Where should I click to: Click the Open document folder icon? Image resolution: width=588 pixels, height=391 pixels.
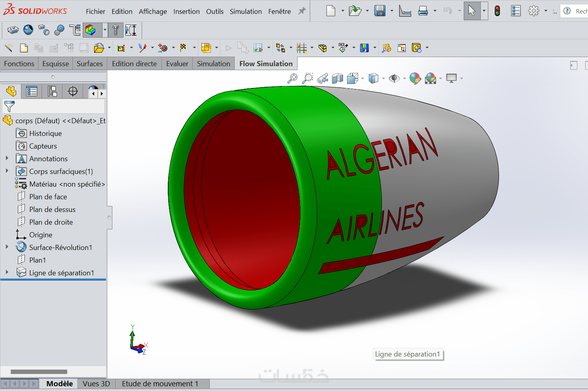[355, 11]
